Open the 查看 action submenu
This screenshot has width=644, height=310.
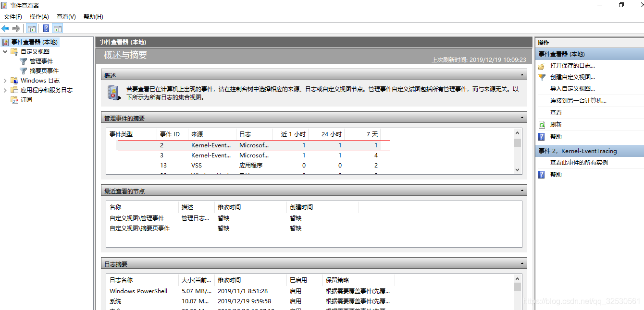coord(556,113)
